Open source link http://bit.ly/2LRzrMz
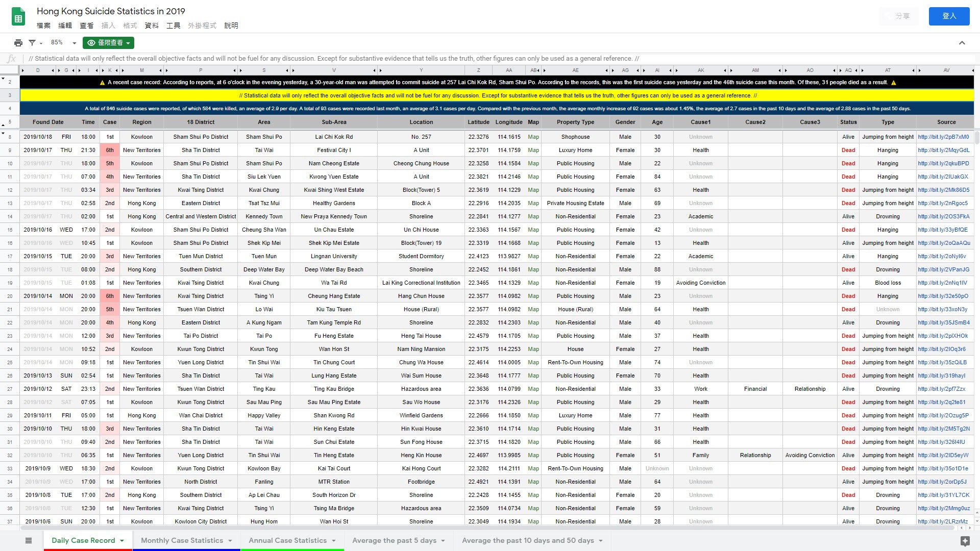 [x=943, y=521]
